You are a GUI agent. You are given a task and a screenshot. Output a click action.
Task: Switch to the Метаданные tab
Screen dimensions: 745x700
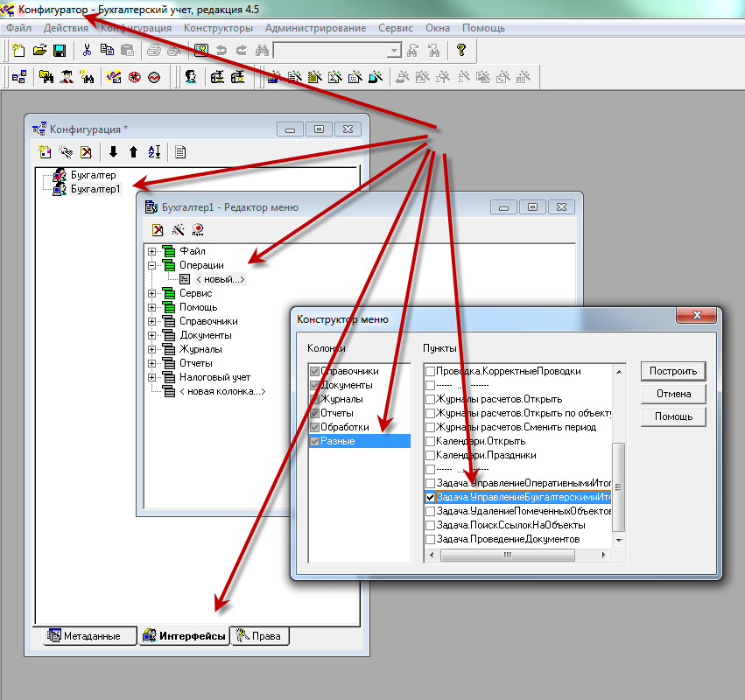84,636
